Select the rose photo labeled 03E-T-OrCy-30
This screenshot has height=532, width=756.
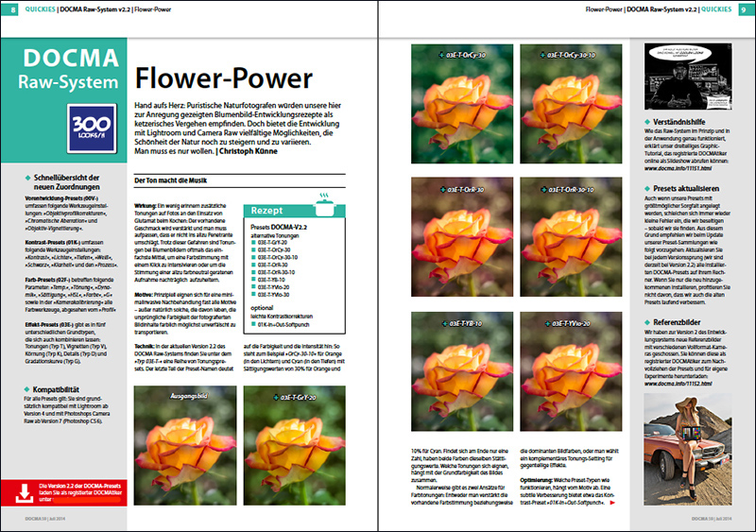click(462, 104)
